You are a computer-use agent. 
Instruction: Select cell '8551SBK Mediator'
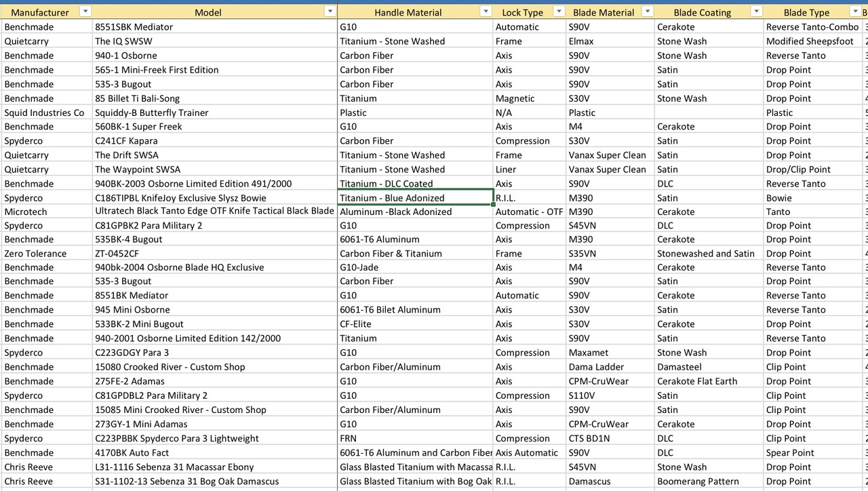215,27
